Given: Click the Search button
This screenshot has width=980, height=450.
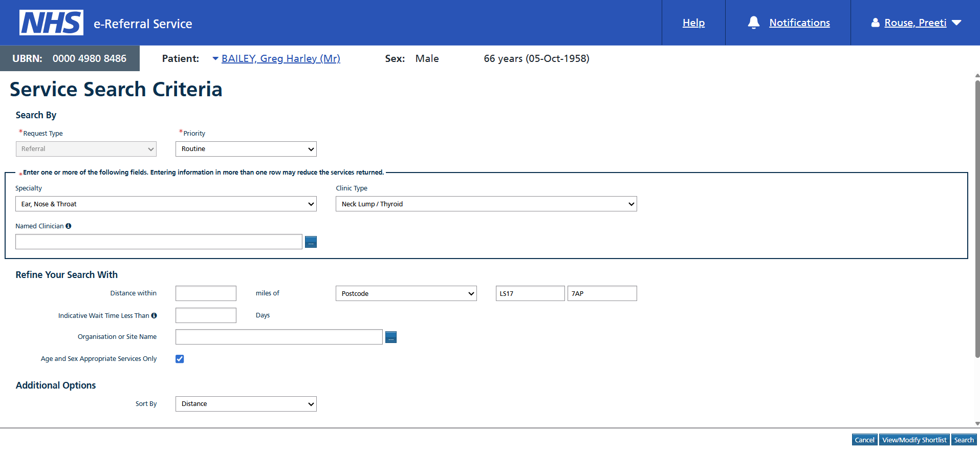Looking at the screenshot, I should tap(964, 440).
